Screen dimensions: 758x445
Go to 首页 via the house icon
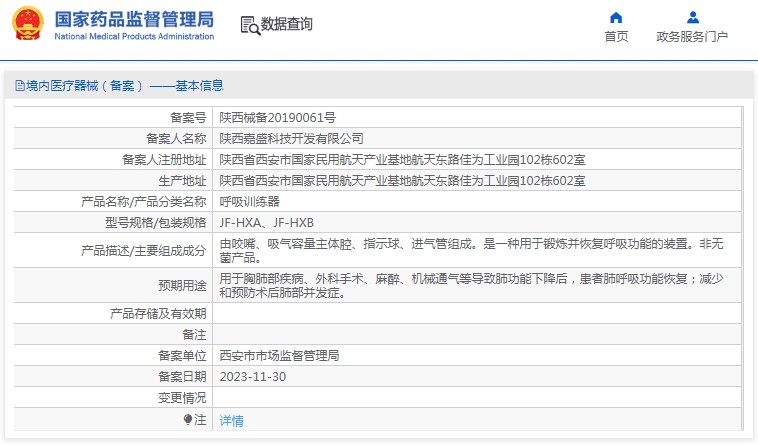coord(616,18)
